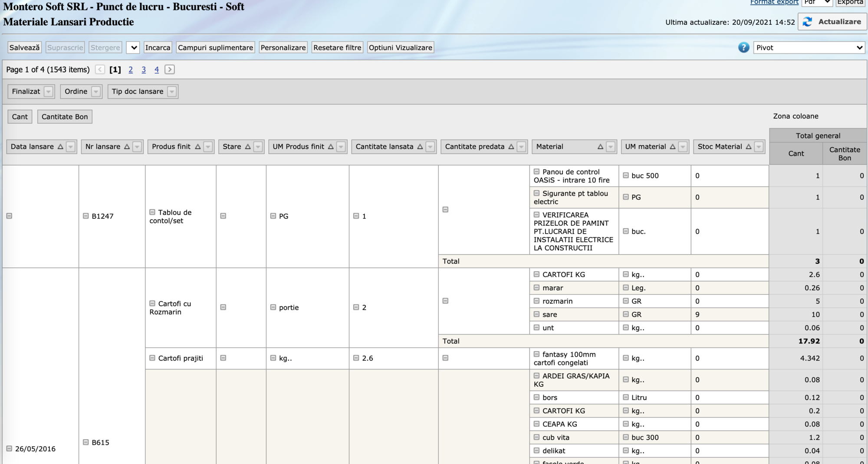Screen dimensions: 868x464
Task: Open the filter icon on Material column
Action: coord(611,147)
